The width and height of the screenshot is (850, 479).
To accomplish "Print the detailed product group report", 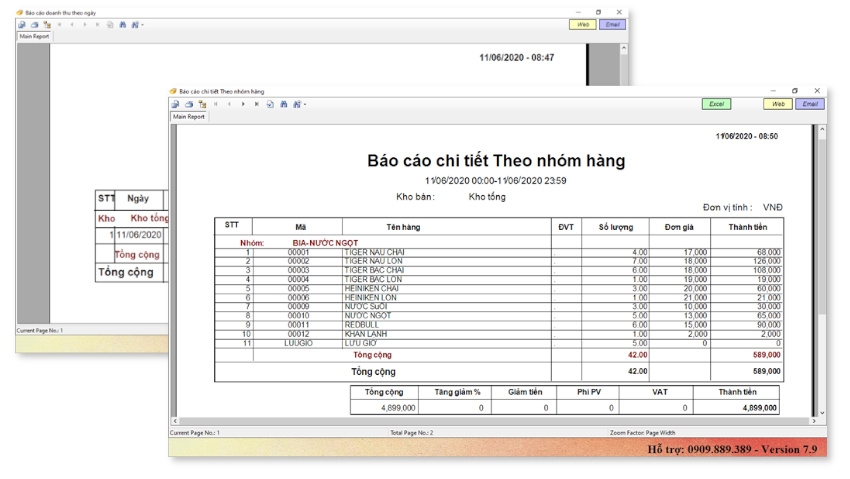I will point(188,104).
